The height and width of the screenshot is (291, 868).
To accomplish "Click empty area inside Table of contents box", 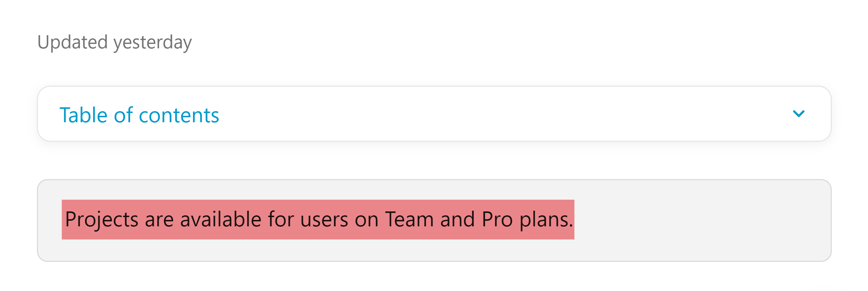I will coord(497,114).
